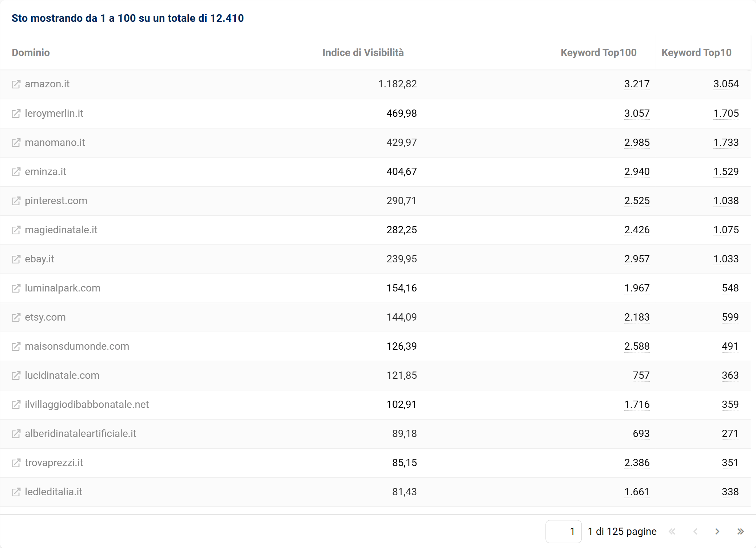
Task: Click maisonsdumonde.com Top10 value 491
Action: tap(731, 346)
